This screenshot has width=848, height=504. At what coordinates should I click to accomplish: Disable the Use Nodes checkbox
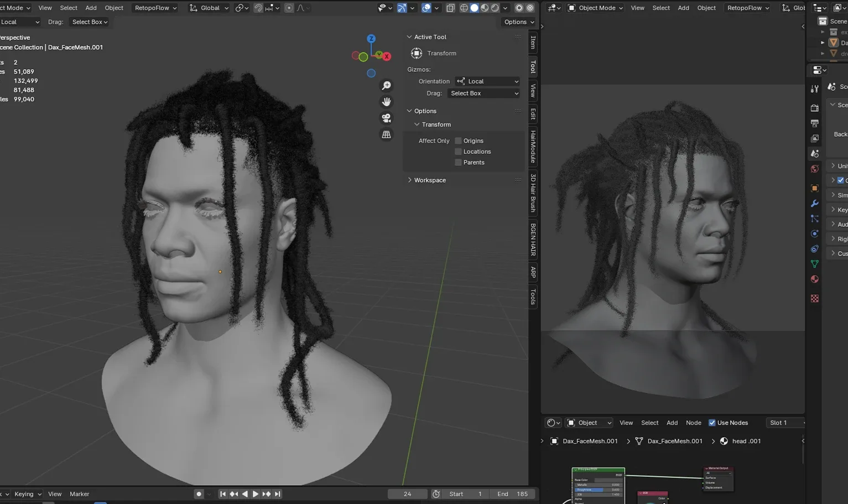pyautogui.click(x=712, y=423)
